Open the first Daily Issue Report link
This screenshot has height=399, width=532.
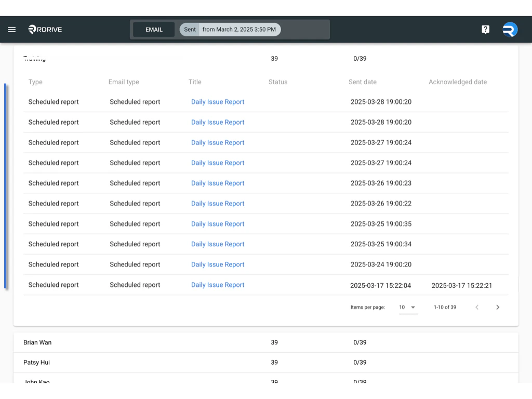coord(218,102)
